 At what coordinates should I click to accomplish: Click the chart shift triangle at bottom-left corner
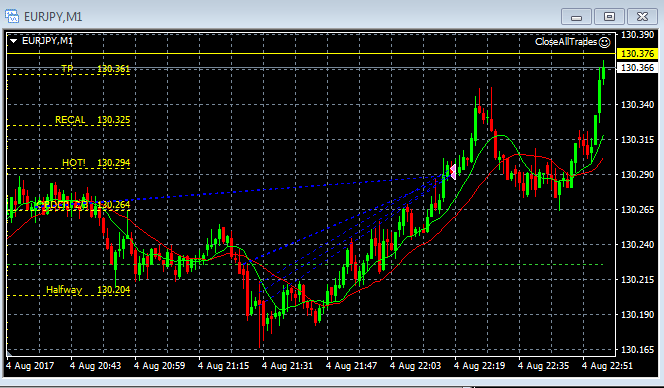point(10,353)
